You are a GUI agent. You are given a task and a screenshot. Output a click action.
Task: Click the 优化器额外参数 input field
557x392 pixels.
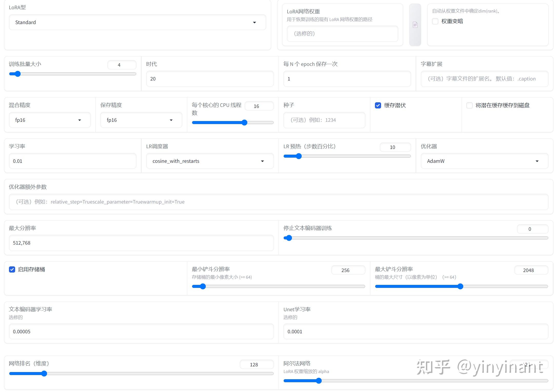pyautogui.click(x=278, y=202)
